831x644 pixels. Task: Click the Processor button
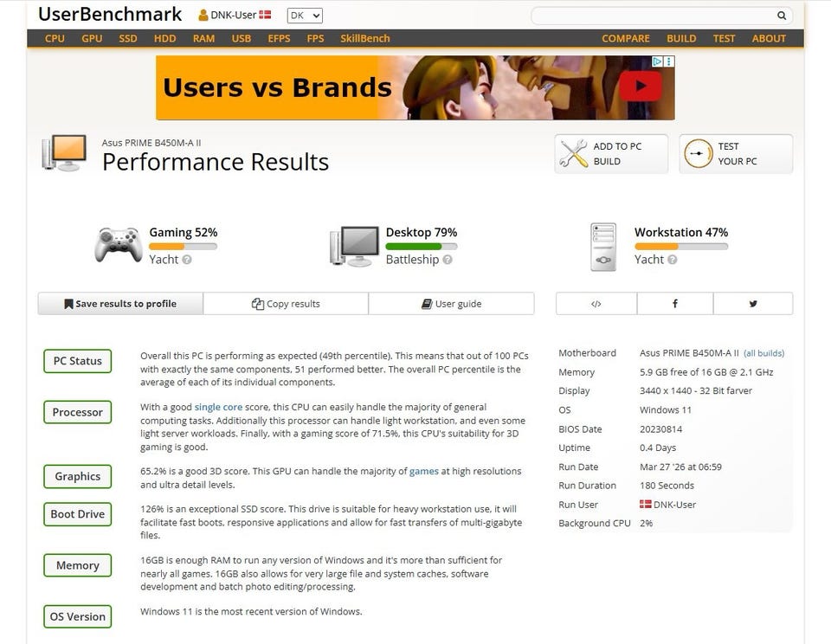coord(77,412)
